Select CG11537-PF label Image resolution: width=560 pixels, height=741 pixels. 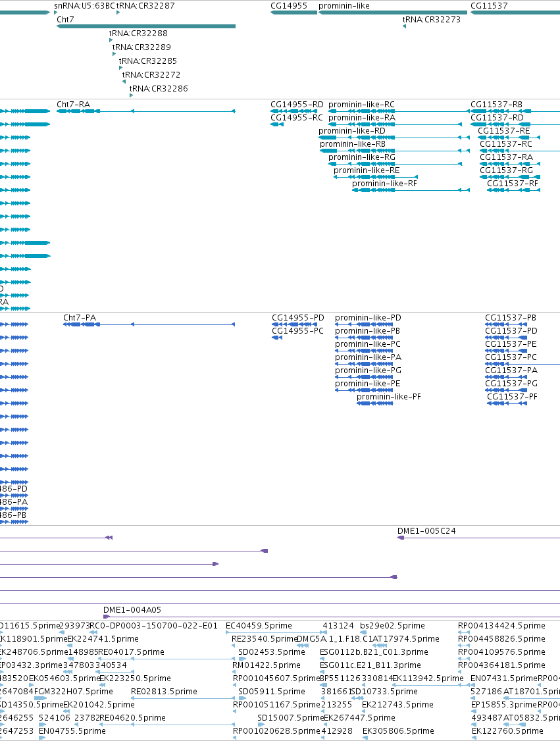pyautogui.click(x=512, y=397)
